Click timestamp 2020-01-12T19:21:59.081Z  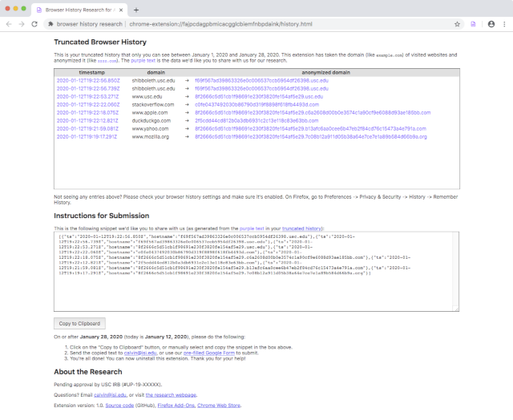pyautogui.click(x=87, y=128)
